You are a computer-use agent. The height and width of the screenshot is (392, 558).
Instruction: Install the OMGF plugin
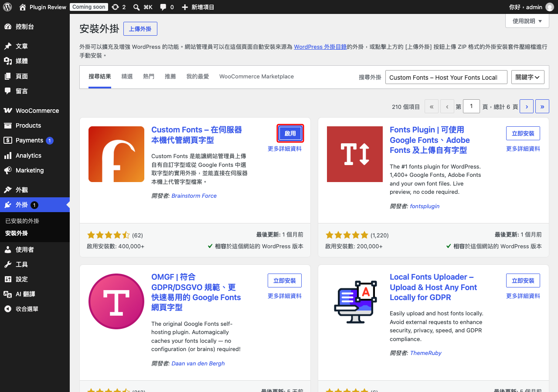point(285,280)
